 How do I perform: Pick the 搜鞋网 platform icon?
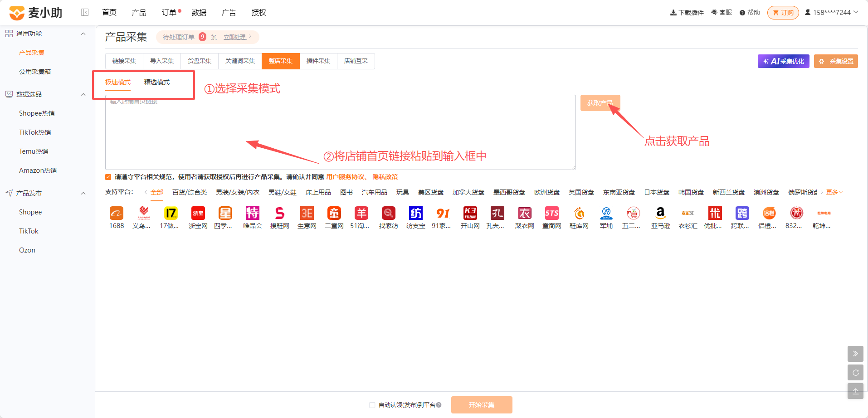click(280, 213)
